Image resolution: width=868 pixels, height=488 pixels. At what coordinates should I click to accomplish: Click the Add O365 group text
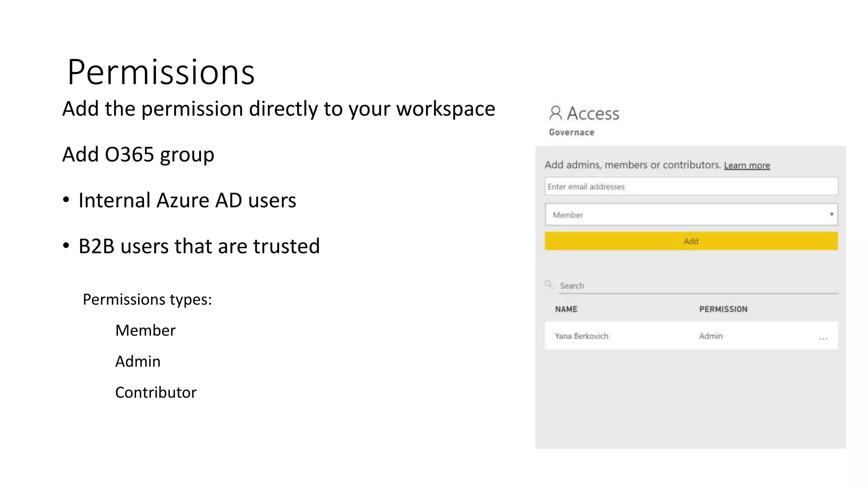tap(138, 155)
